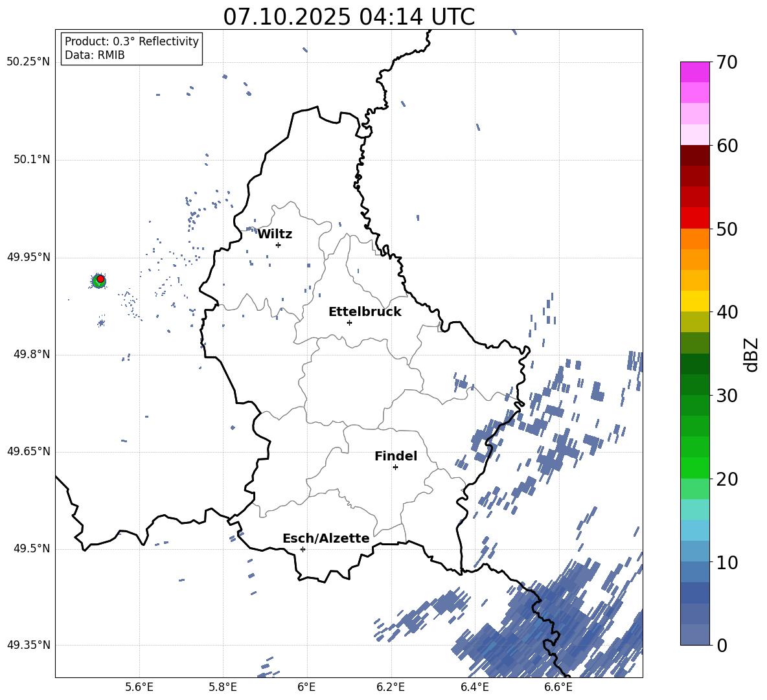
Task: Click the Findel station cross marker
Action: tap(395, 468)
